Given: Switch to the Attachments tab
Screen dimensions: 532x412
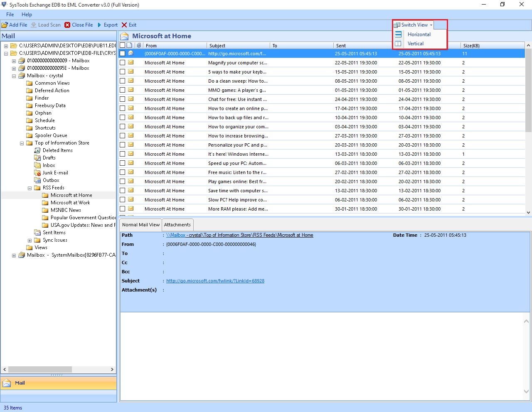Looking at the screenshot, I should pyautogui.click(x=177, y=225).
